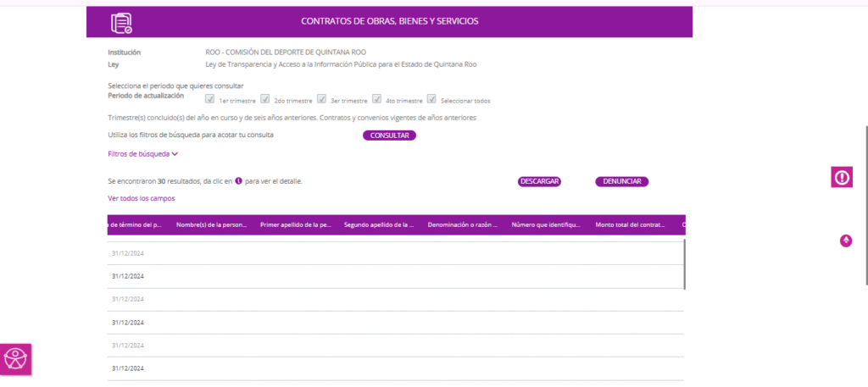Image resolution: width=868 pixels, height=387 pixels.
Task: Click the DENUNCIAR button
Action: point(621,181)
